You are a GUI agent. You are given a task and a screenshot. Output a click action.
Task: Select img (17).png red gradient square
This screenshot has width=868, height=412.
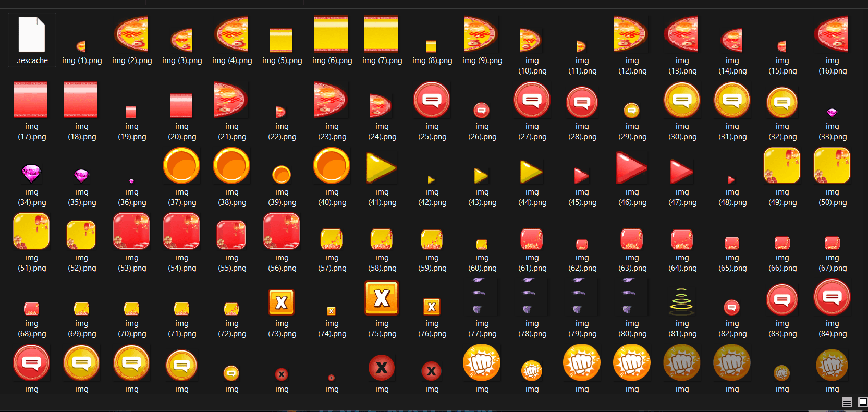pyautogui.click(x=31, y=100)
